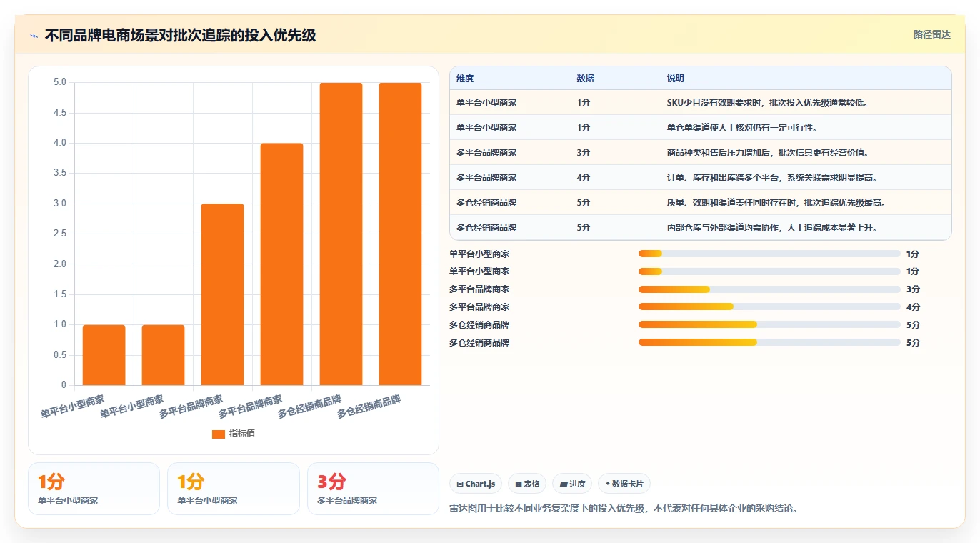Click the 4分 progress bar for 多平台品牌商家
Screen dimensions: 980x543
coord(769,307)
